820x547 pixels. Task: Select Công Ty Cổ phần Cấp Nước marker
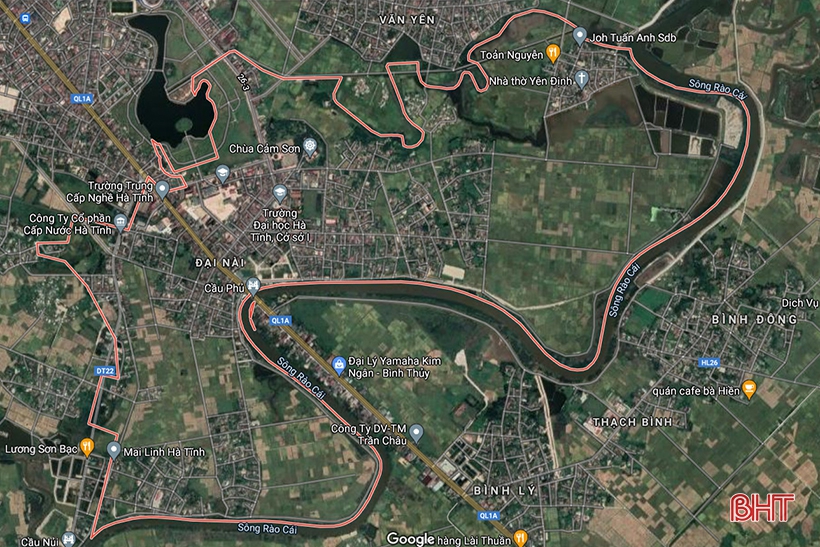120,222
